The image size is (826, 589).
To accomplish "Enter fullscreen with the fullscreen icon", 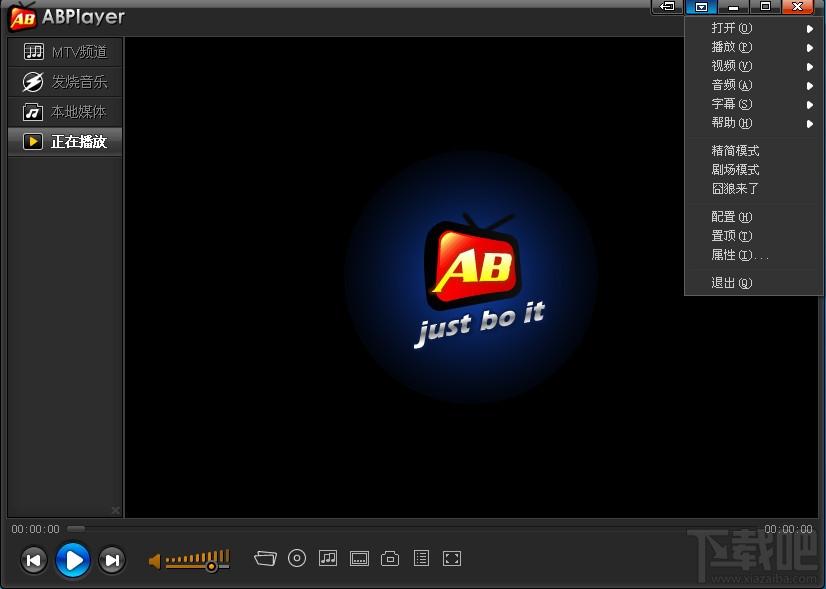I will coord(452,558).
